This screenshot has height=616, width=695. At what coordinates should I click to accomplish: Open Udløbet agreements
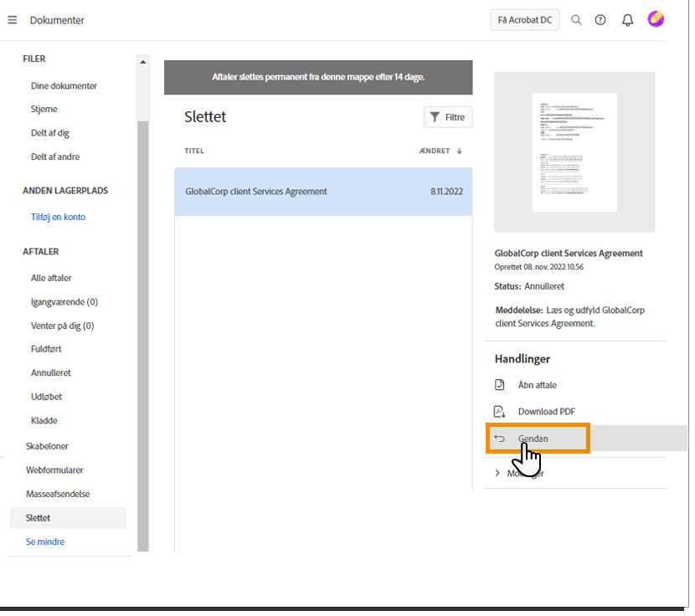coord(47,397)
